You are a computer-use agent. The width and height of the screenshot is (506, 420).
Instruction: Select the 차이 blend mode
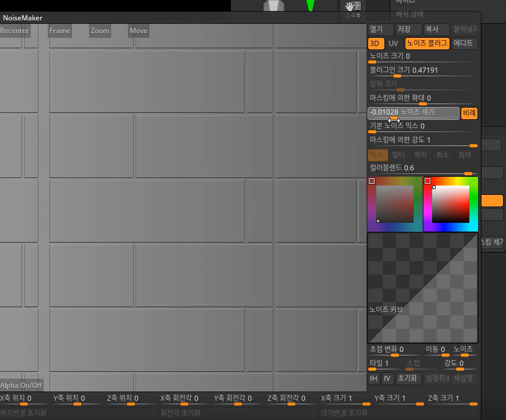421,155
